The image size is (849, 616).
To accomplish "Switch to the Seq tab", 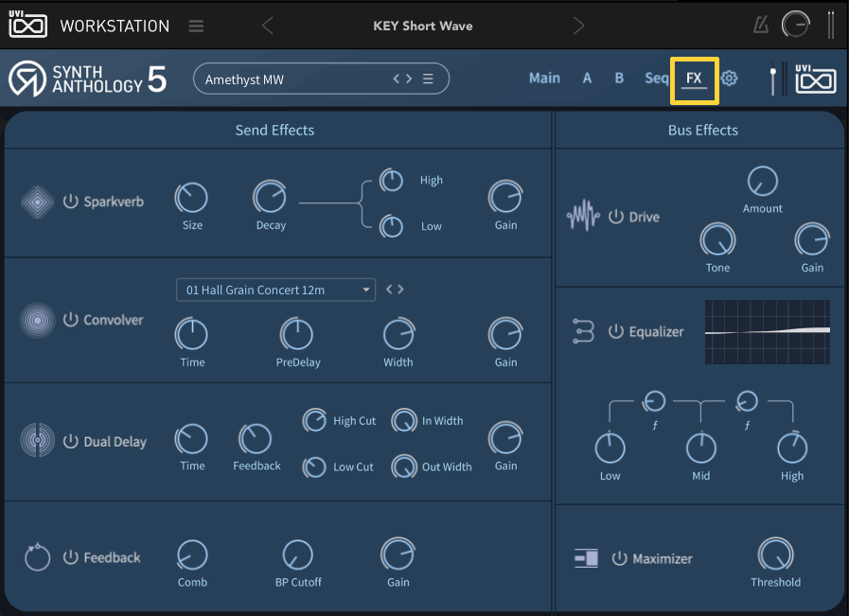I will click(x=656, y=79).
